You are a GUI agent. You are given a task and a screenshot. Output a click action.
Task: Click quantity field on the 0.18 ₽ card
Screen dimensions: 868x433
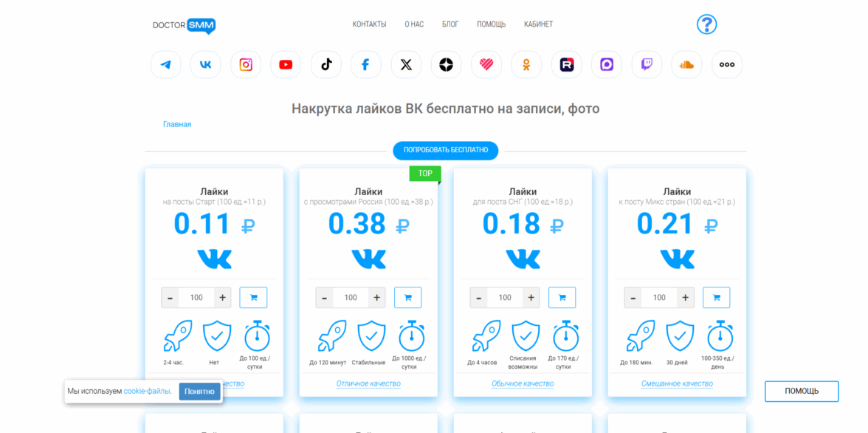click(506, 298)
